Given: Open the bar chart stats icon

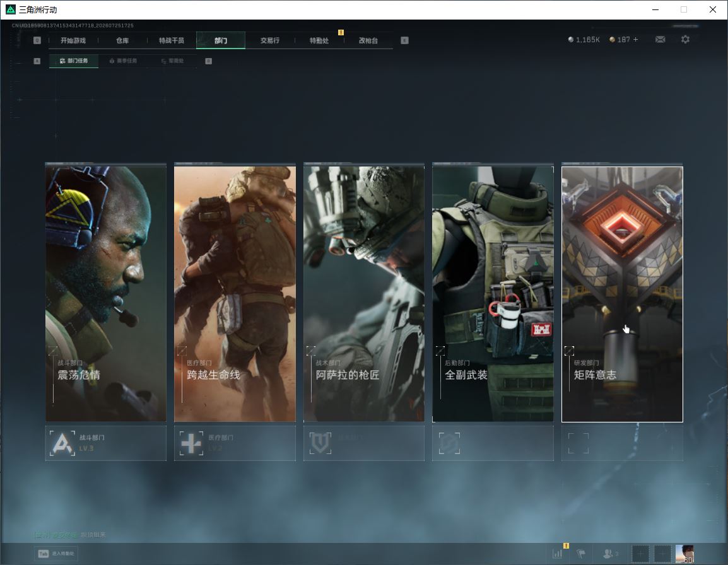Looking at the screenshot, I should click(557, 554).
